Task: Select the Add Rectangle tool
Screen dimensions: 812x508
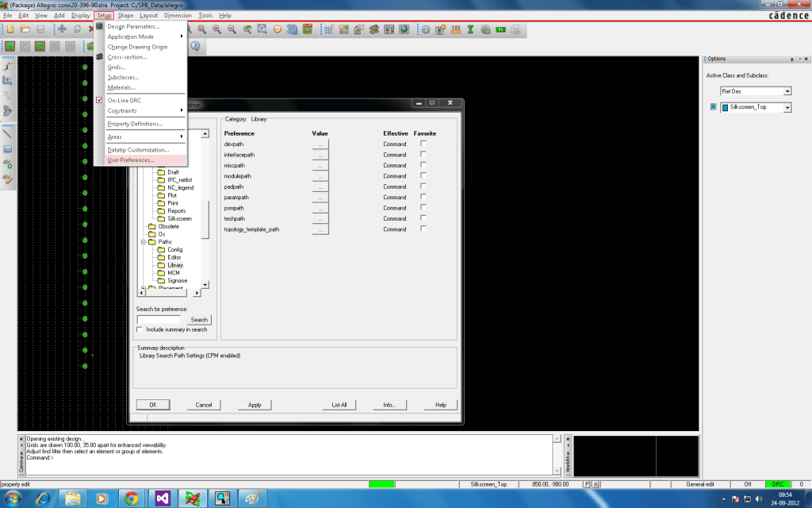Action: pos(8,148)
